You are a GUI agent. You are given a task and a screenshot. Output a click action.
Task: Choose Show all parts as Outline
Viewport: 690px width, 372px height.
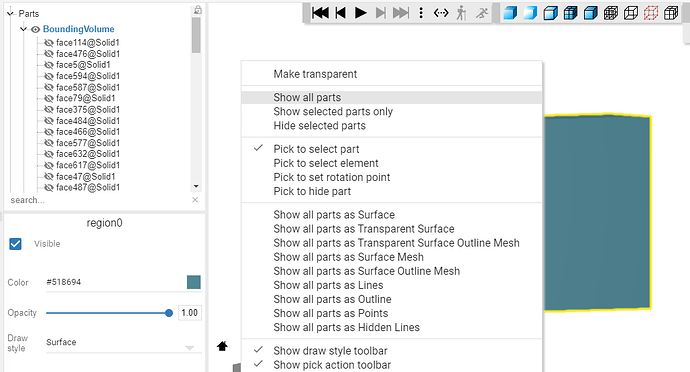click(392, 299)
